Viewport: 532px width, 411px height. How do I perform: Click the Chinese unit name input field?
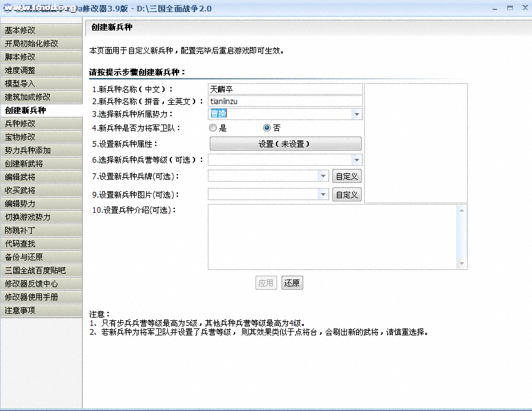[284, 90]
